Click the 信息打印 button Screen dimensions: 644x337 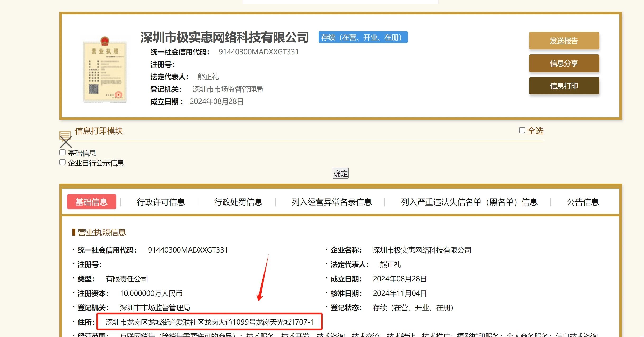point(564,86)
